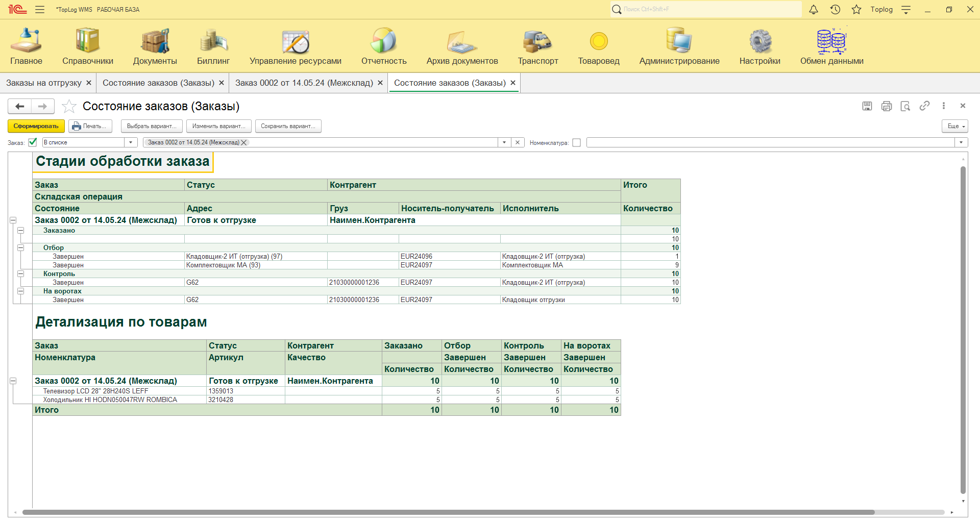Open the Транспорт section icon
The image size is (980, 523).
(x=538, y=41)
